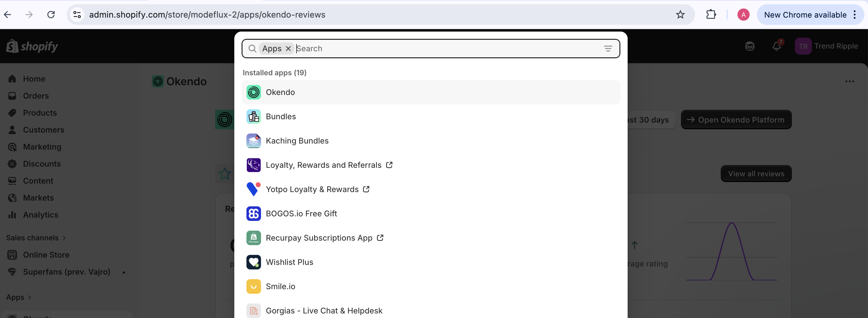868x318 pixels.
Task: Open Recurpay Subscriptions App
Action: coord(431,238)
